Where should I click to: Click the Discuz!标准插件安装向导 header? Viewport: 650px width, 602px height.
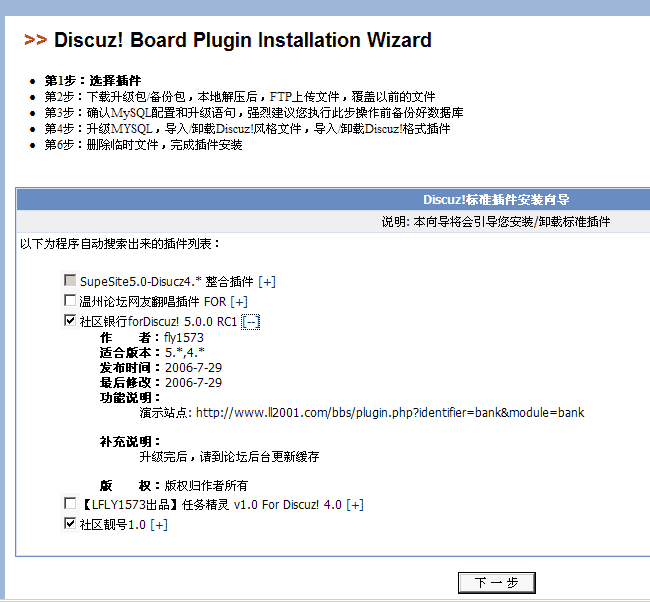pos(496,200)
